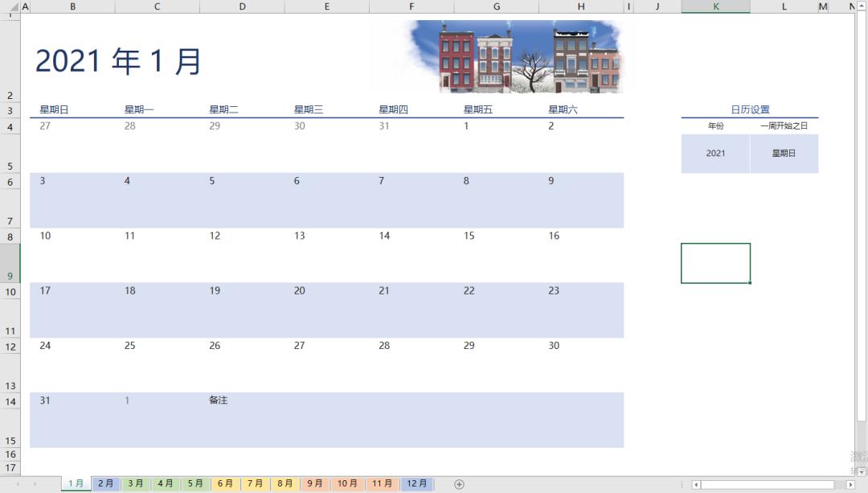Click the 日历设置 heading
Image resolution: width=868 pixels, height=493 pixels.
pos(750,109)
